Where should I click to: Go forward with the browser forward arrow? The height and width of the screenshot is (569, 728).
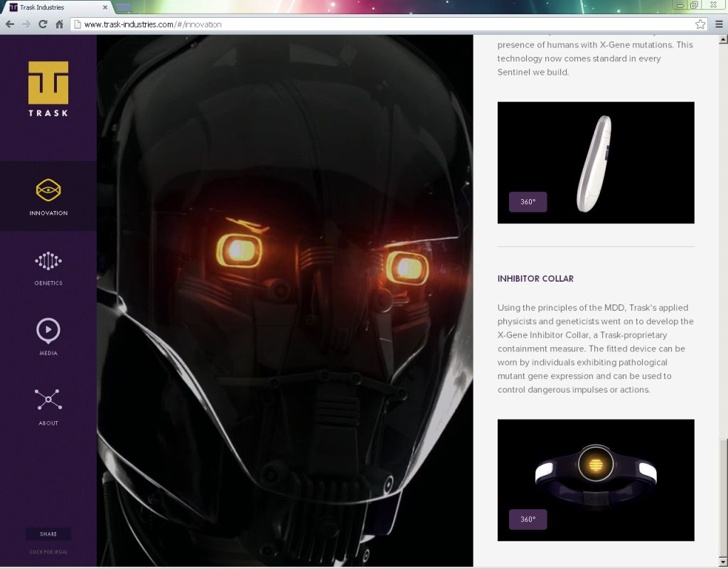point(26,24)
